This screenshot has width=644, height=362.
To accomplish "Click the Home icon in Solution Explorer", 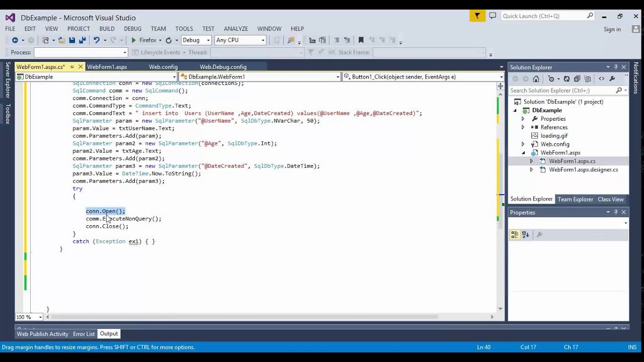I will pos(536,79).
